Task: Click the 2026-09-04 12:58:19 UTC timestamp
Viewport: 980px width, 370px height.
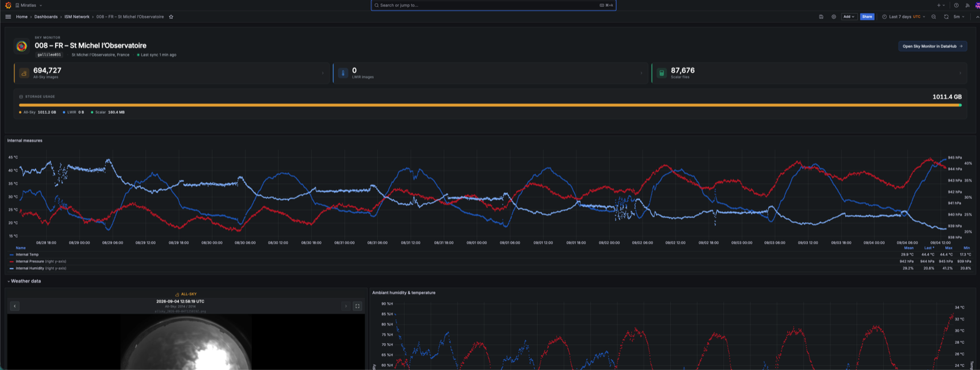Action: pos(180,301)
